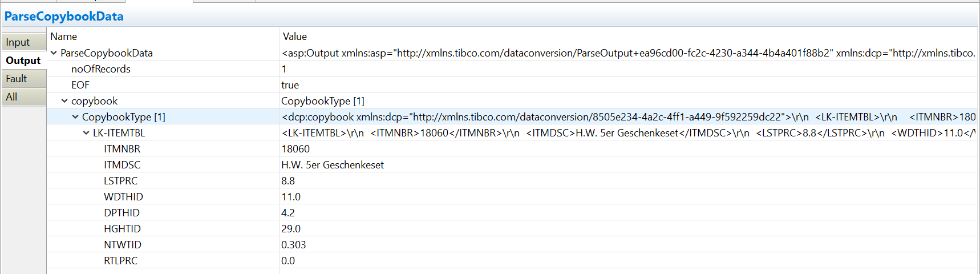Select the copybook tree row
Image resolution: width=980 pixels, height=274 pixels.
(512, 101)
